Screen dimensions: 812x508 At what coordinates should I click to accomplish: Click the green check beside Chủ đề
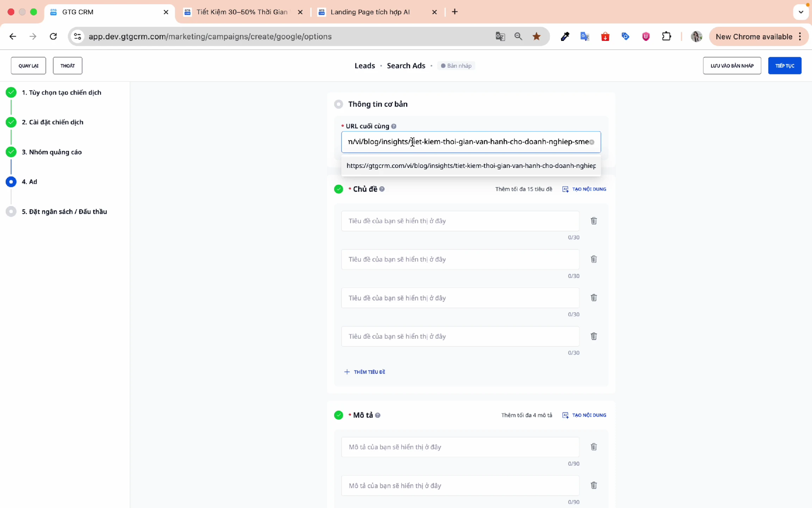[338, 189]
